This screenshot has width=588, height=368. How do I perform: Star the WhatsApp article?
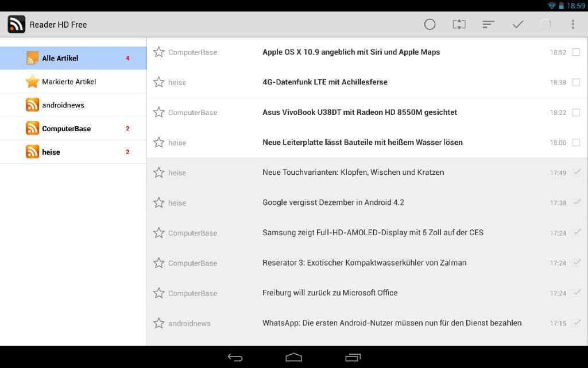159,323
